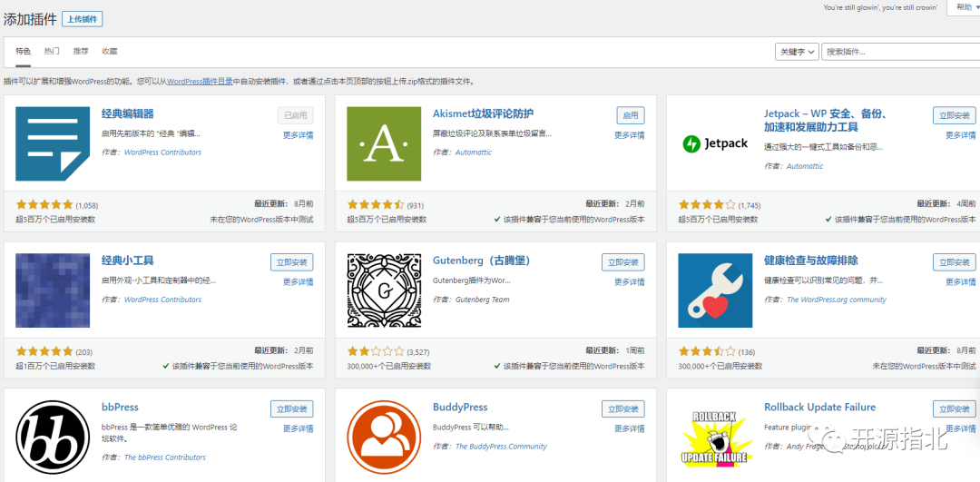This screenshot has width=980, height=482.
Task: Open 更多详情 for bbPress
Action: tap(299, 428)
